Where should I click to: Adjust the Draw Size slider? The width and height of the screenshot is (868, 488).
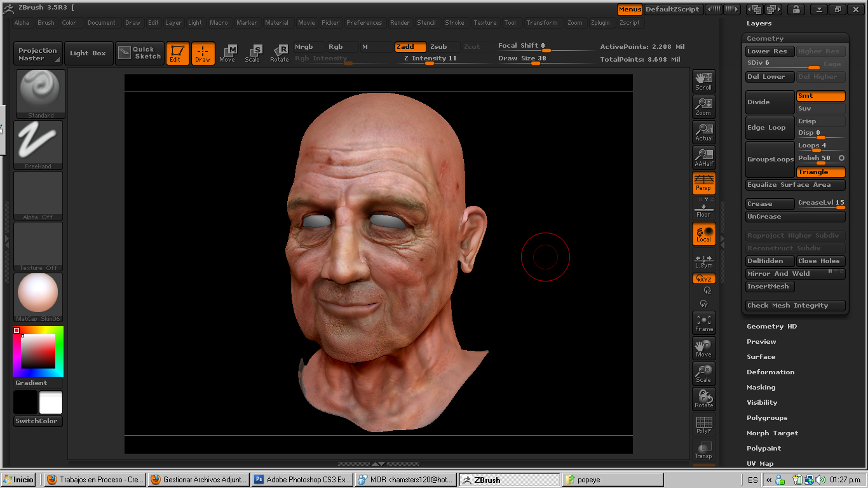coord(535,63)
